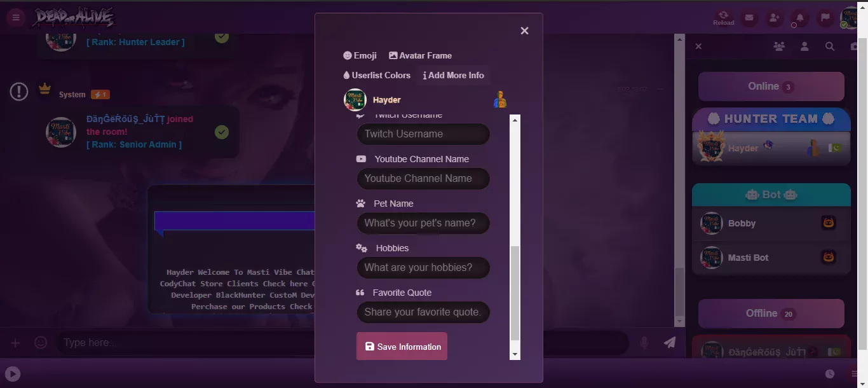Click the chat area scrollbar thumb
Viewport: 868px width, 388px height.
(680, 292)
